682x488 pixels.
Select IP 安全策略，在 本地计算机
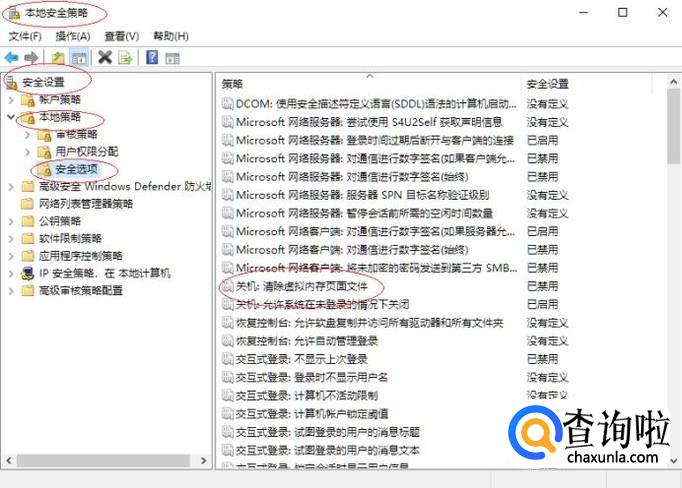point(105,274)
